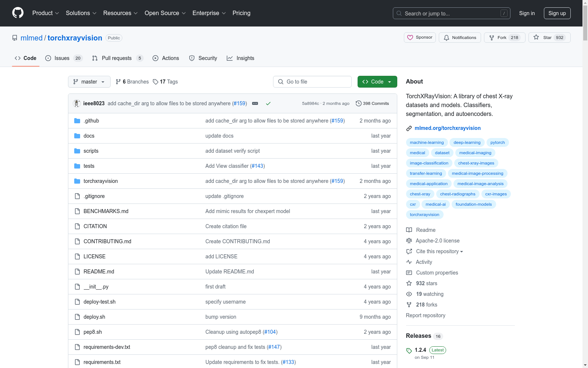Screen dimensions: 588x368
Task: Open the green Code dropdown button
Action: click(x=377, y=82)
